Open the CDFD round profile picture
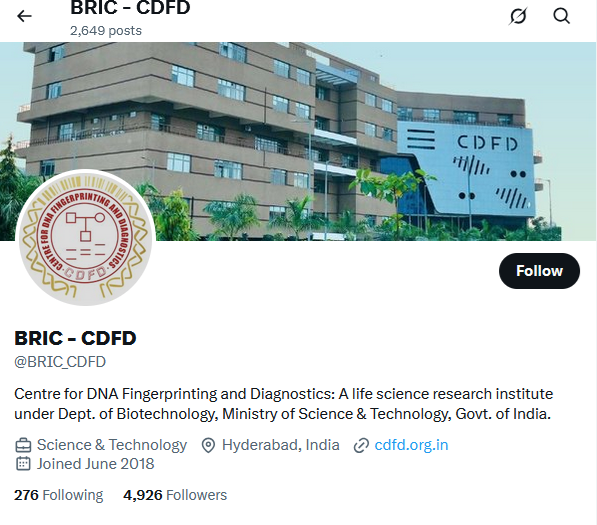 [85, 239]
